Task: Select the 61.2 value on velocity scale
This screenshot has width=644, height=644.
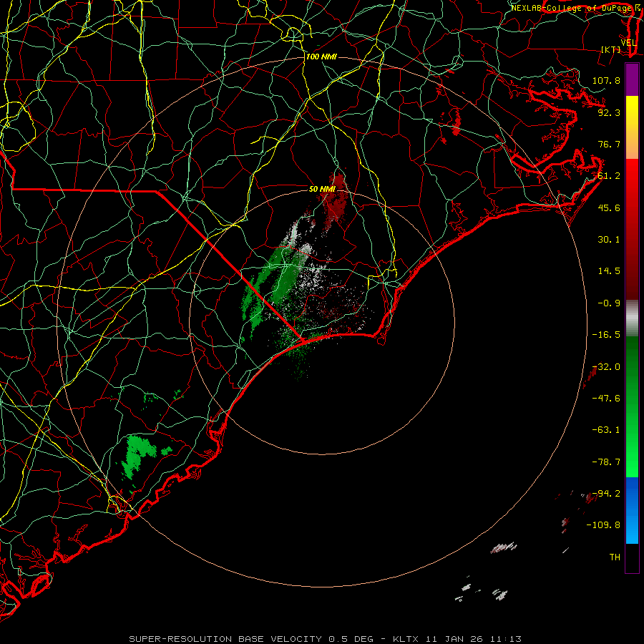Action: [x=609, y=176]
